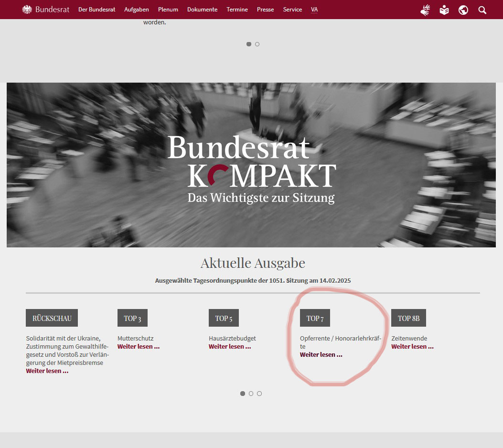Viewport: 503px width, 448px height.
Task: Select first page dot below TOP items
Action: click(x=243, y=394)
